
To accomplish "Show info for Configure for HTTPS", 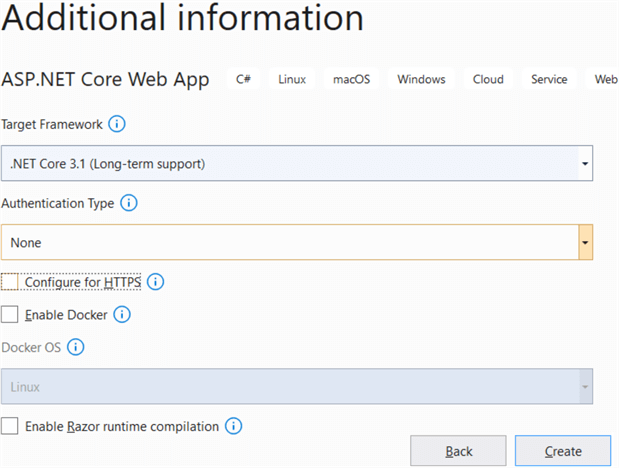I will click(x=155, y=282).
